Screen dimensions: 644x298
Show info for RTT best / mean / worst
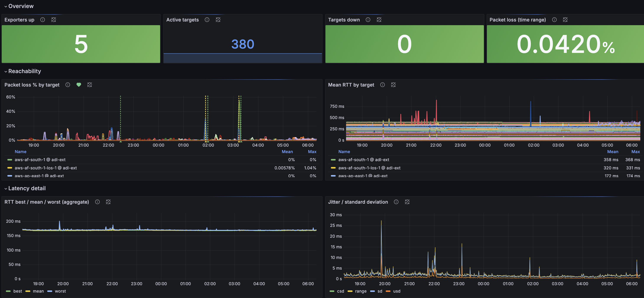tap(98, 202)
